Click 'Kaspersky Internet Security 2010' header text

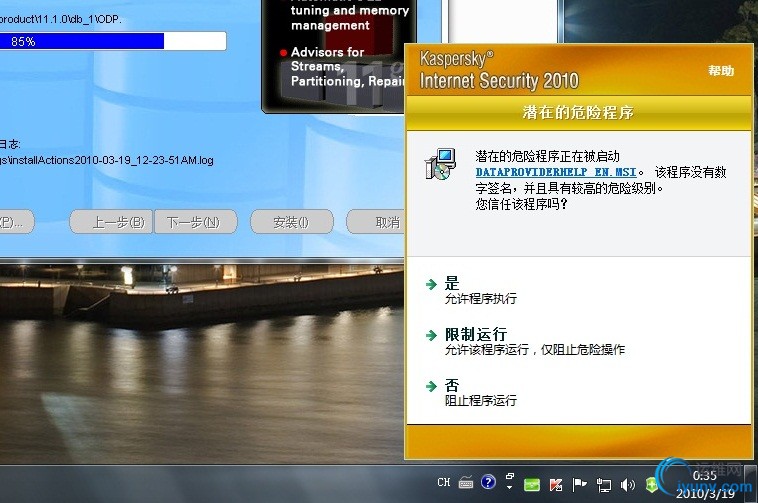(499, 71)
